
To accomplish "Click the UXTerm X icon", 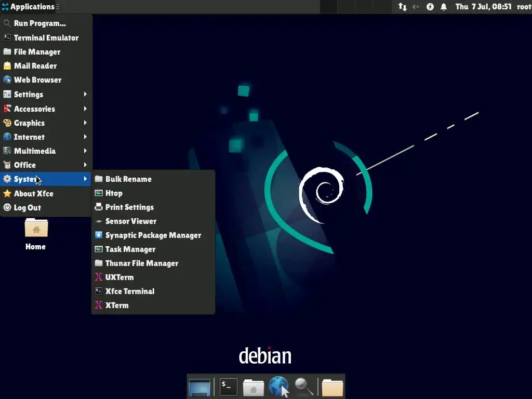I will [99, 277].
